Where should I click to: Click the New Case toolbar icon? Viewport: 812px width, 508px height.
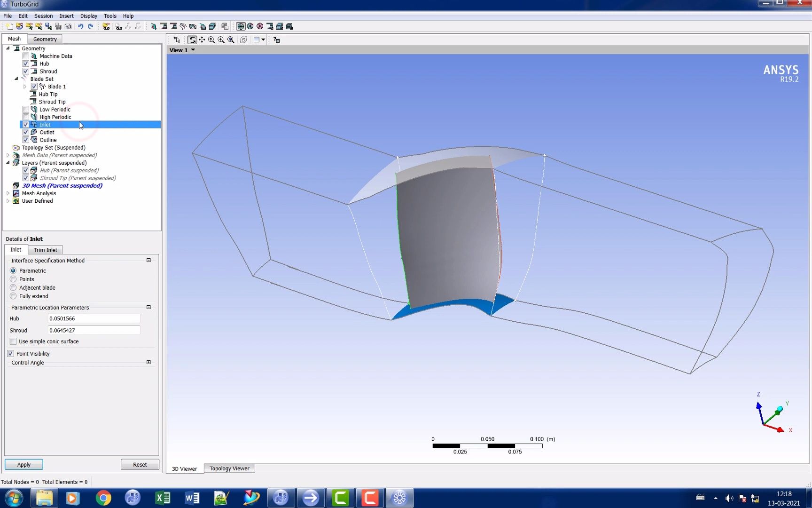coord(9,26)
